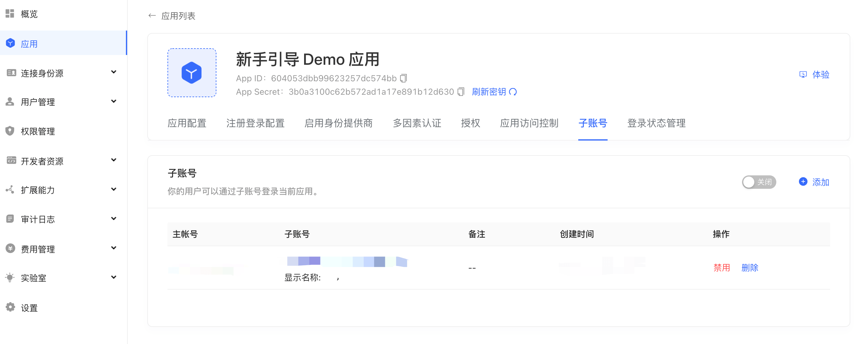The image size is (868, 344).
Task: Open the 概览 overview sidebar icon
Action: pos(10,13)
